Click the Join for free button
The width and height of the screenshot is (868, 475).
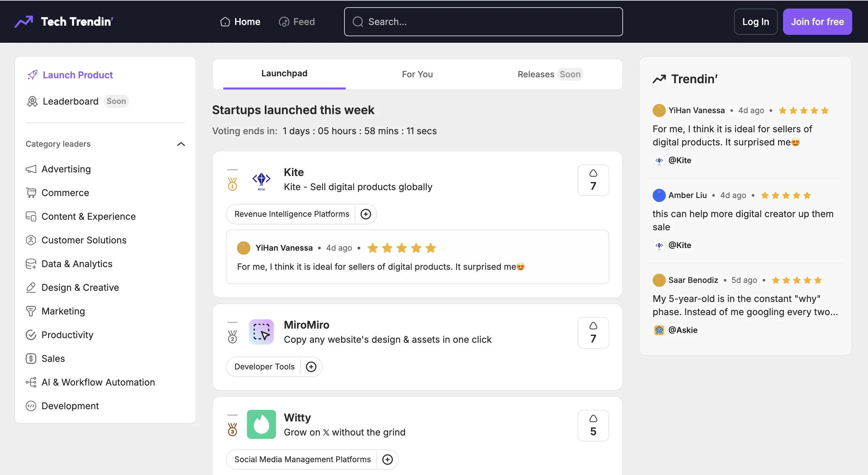[817, 21]
